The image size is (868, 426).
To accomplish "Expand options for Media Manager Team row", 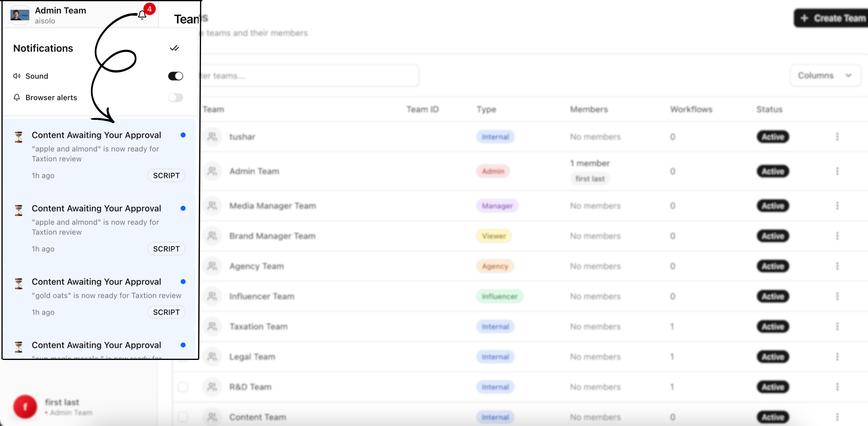I will click(837, 205).
